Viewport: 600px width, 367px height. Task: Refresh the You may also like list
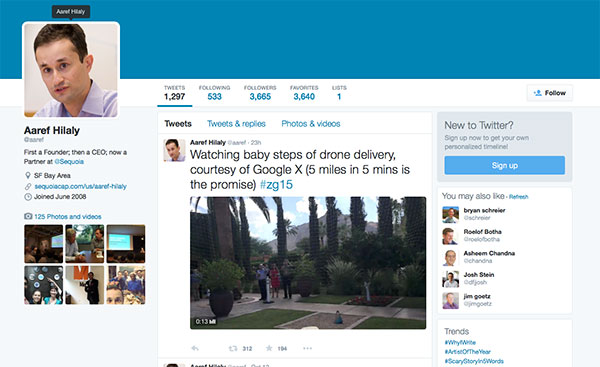point(518,197)
